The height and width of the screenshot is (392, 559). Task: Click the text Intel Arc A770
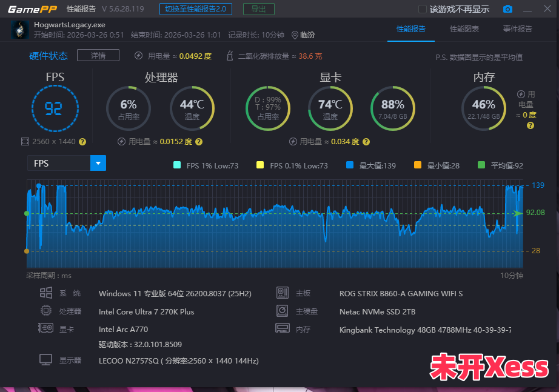point(123,329)
